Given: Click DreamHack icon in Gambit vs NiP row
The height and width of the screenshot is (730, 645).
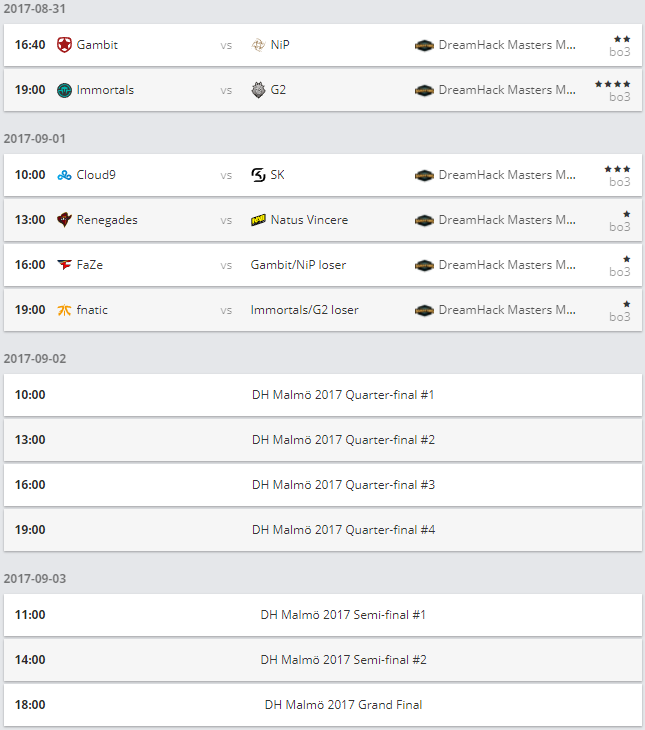Looking at the screenshot, I should (424, 45).
